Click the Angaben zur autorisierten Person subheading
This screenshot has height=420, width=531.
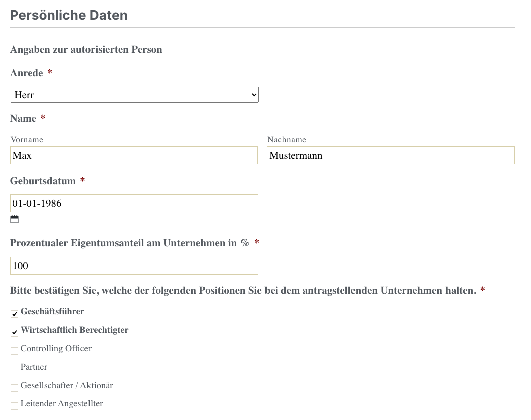(x=86, y=50)
